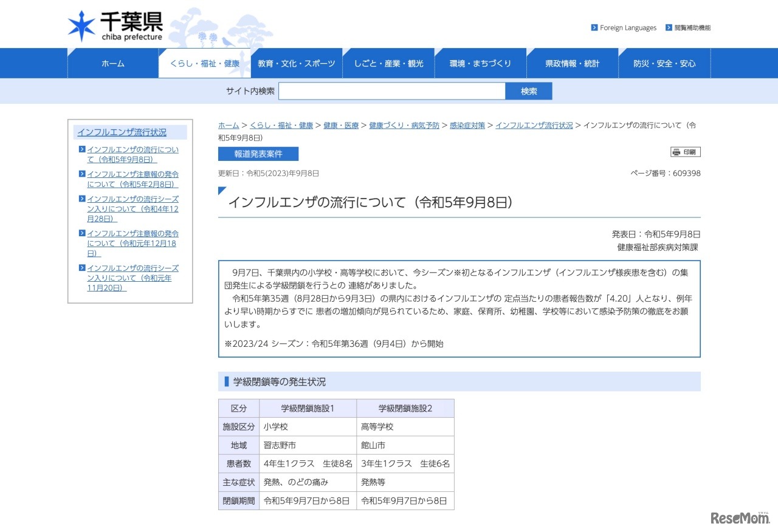The height and width of the screenshot is (532, 778).
Task: Open Foreign Languages page
Action: [x=627, y=27]
